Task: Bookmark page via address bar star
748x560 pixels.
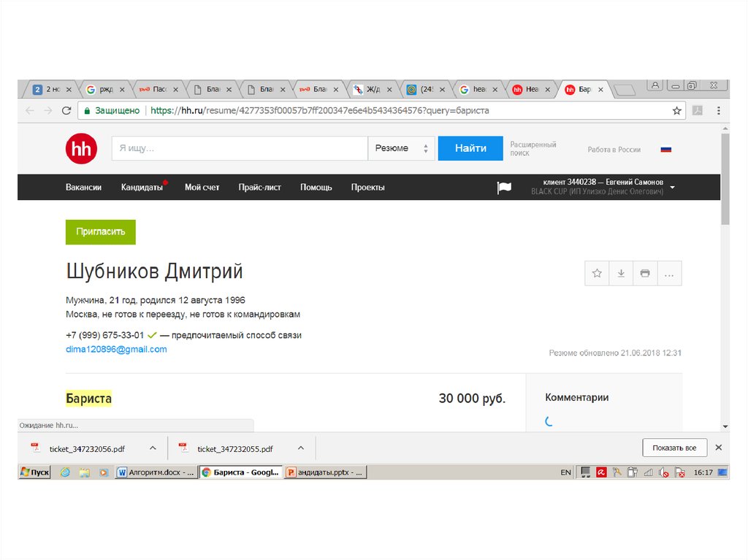Action: [x=676, y=111]
